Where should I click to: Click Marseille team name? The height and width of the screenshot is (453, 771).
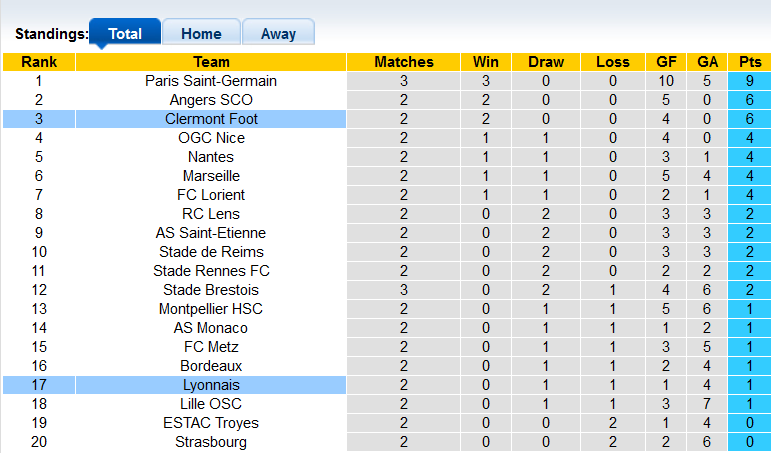[x=211, y=176]
